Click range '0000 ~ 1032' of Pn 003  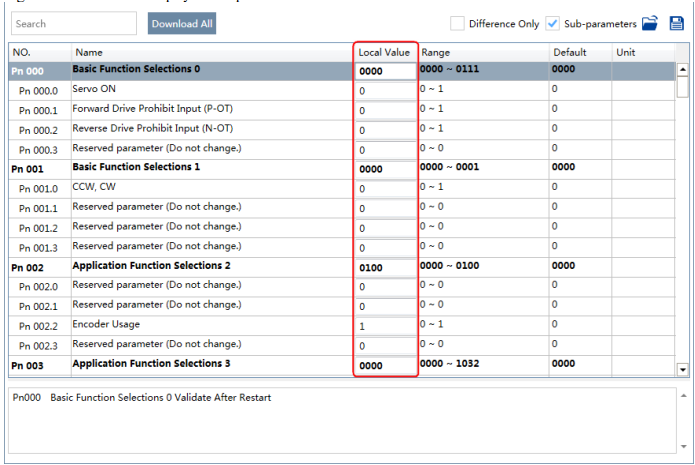click(x=449, y=363)
